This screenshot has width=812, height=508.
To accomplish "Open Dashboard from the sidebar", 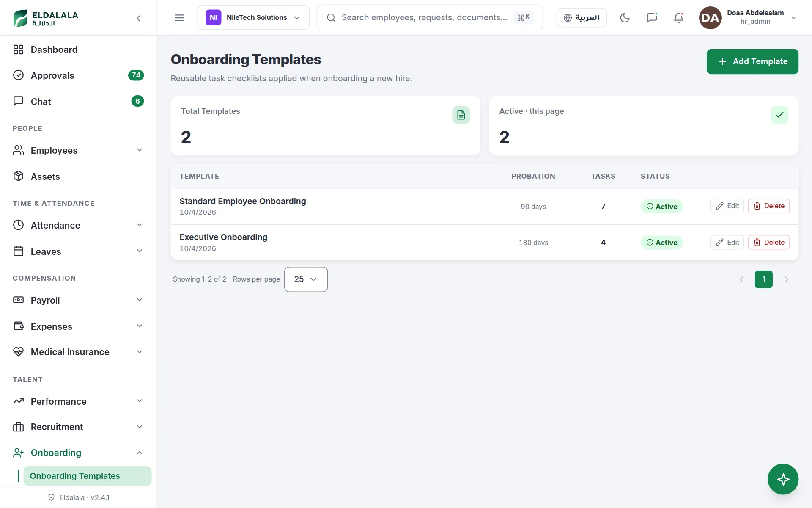I will 79,50.
